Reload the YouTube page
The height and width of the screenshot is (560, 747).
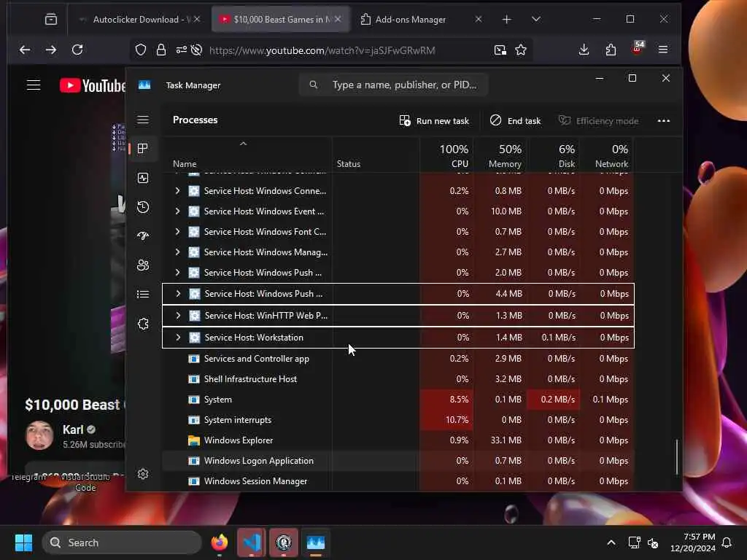(x=77, y=50)
